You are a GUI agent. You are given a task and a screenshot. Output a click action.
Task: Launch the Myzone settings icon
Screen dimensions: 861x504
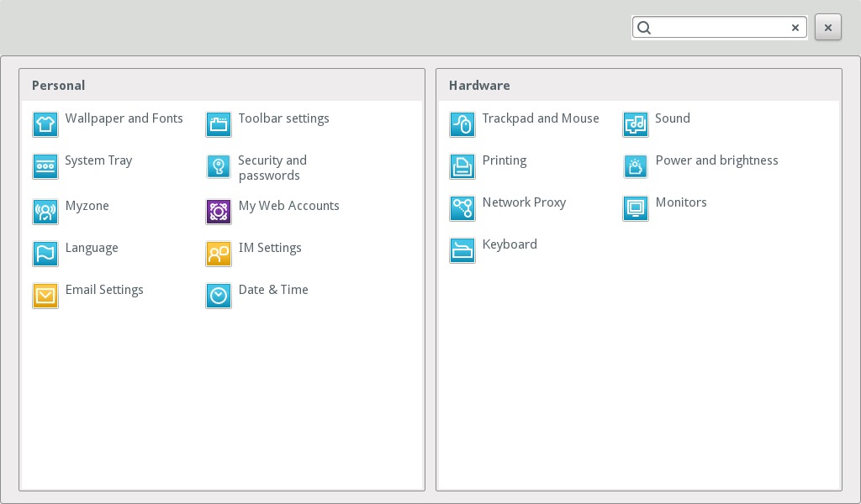pyautogui.click(x=45, y=212)
